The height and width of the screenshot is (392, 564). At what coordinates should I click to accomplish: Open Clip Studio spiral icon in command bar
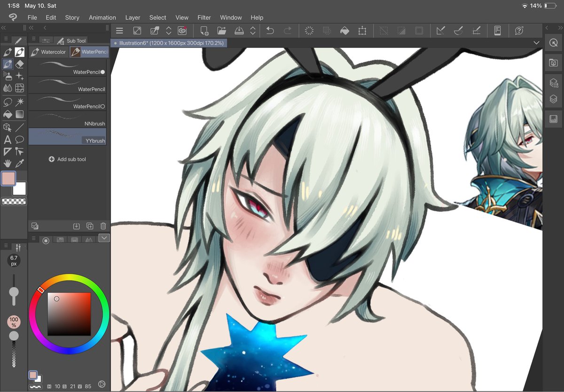(182, 31)
